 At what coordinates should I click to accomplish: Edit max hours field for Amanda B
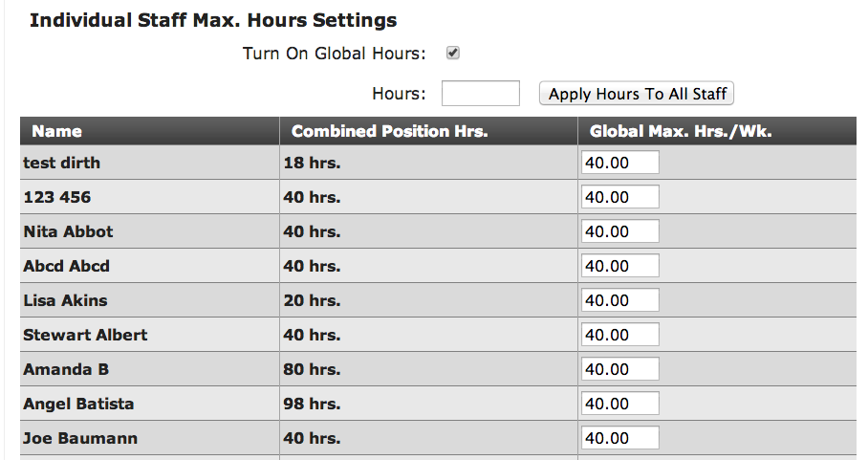[x=620, y=368]
